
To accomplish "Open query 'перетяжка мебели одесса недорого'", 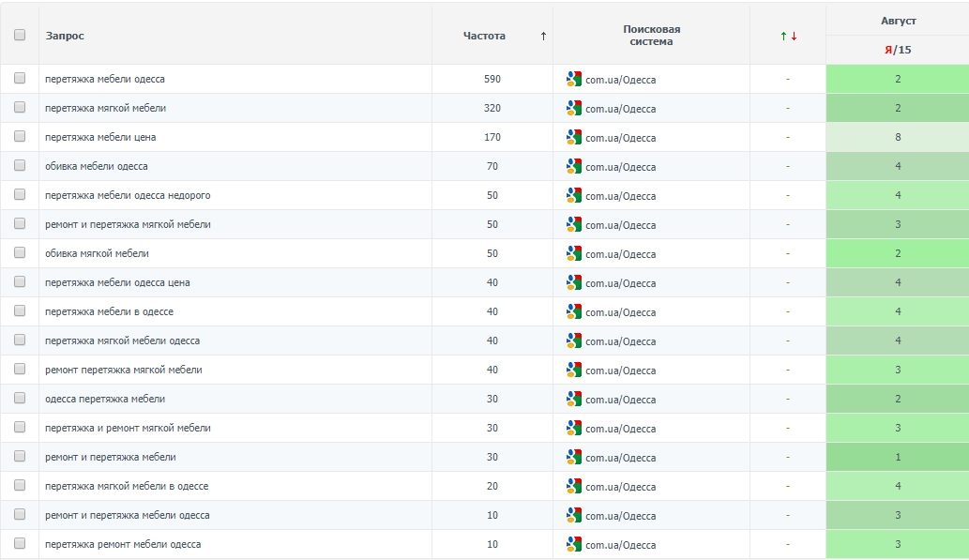I will [128, 196].
